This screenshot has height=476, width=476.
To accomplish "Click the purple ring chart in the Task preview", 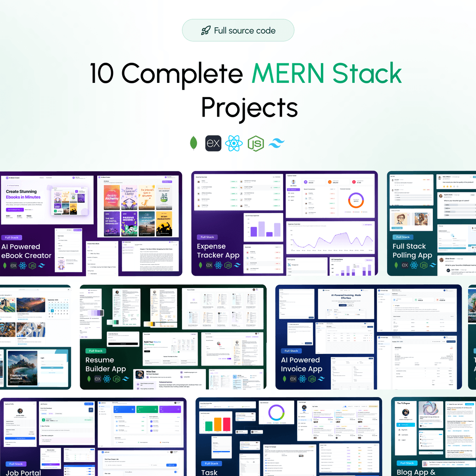I will click(276, 413).
